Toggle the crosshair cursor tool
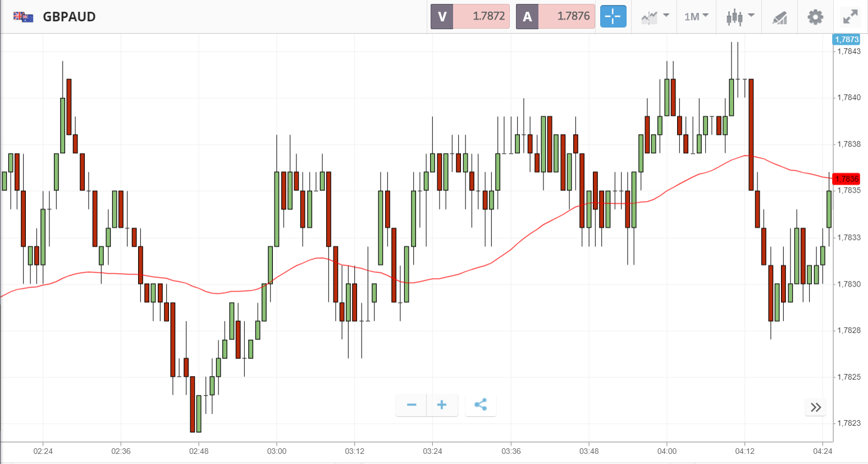The image size is (868, 464). click(x=613, y=16)
